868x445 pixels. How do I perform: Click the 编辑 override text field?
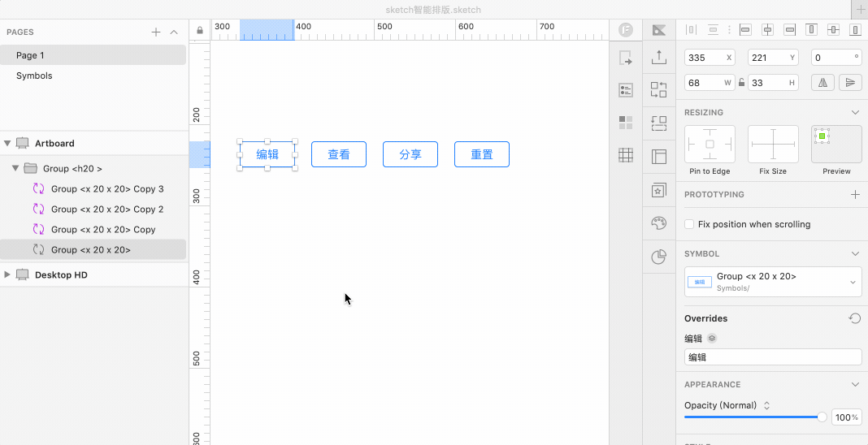tap(773, 357)
